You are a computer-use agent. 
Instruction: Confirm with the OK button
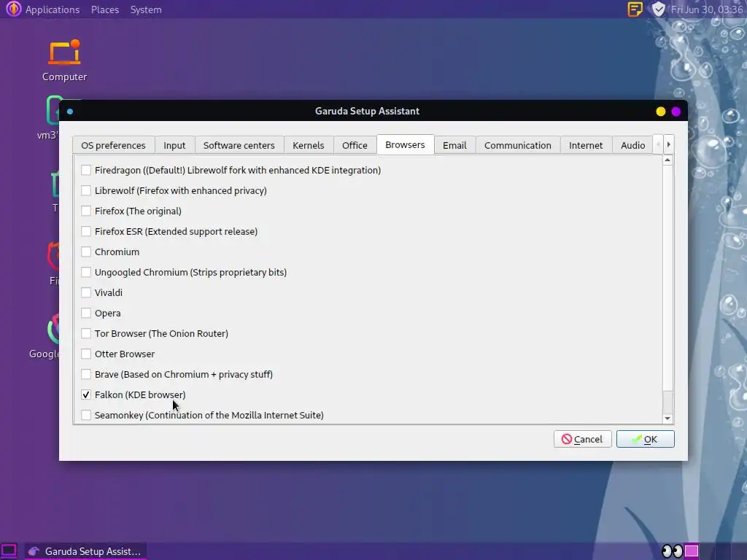tap(645, 439)
